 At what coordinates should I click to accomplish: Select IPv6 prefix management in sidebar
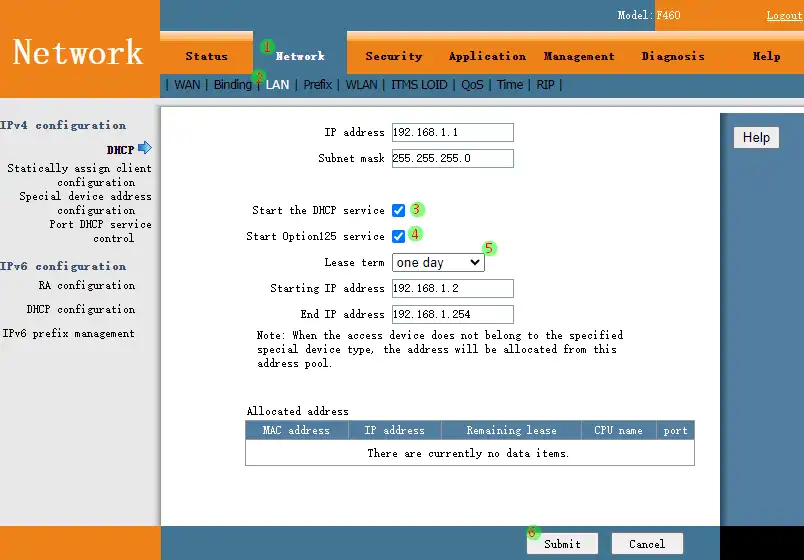(x=68, y=334)
